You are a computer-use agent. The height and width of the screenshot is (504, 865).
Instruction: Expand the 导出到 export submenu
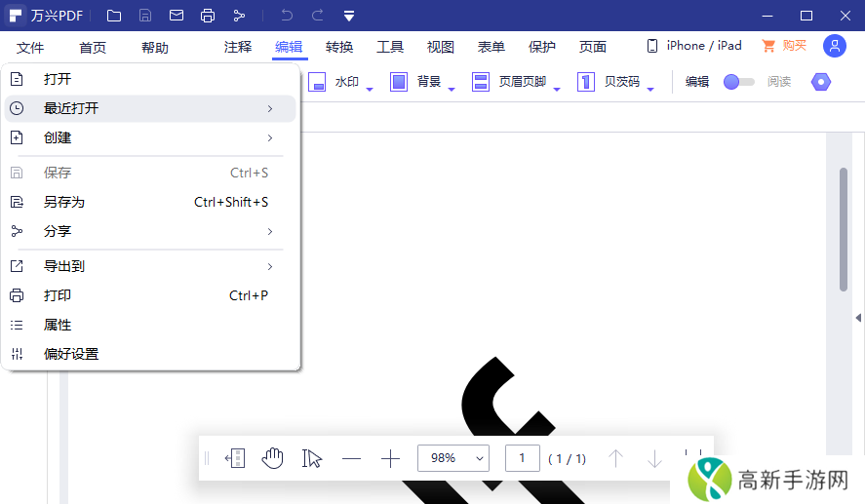pos(151,266)
